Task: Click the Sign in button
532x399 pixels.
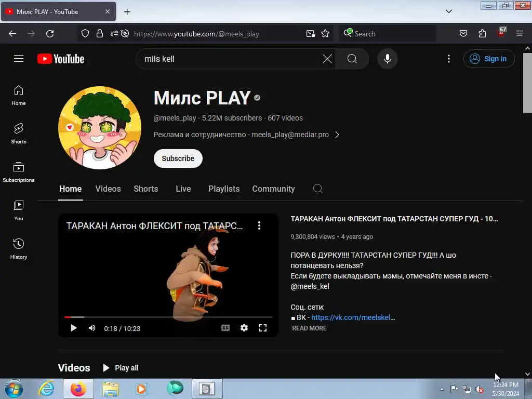Action: tap(488, 59)
